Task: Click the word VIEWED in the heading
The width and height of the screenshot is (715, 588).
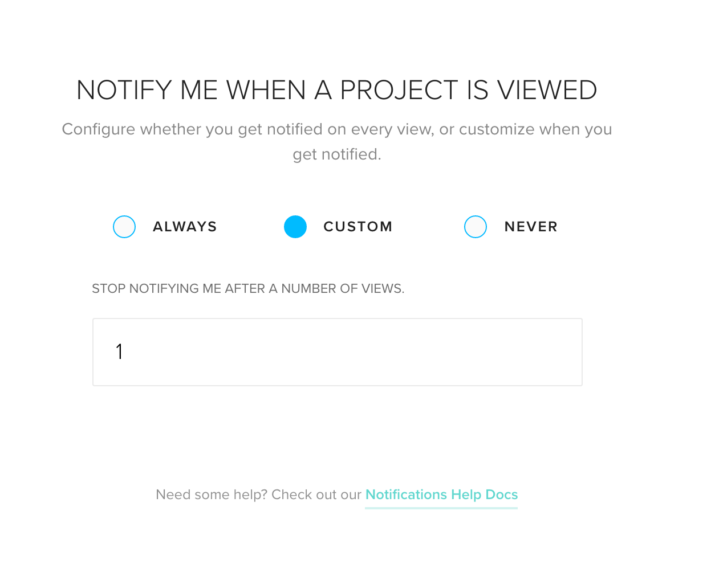Action: [547, 90]
